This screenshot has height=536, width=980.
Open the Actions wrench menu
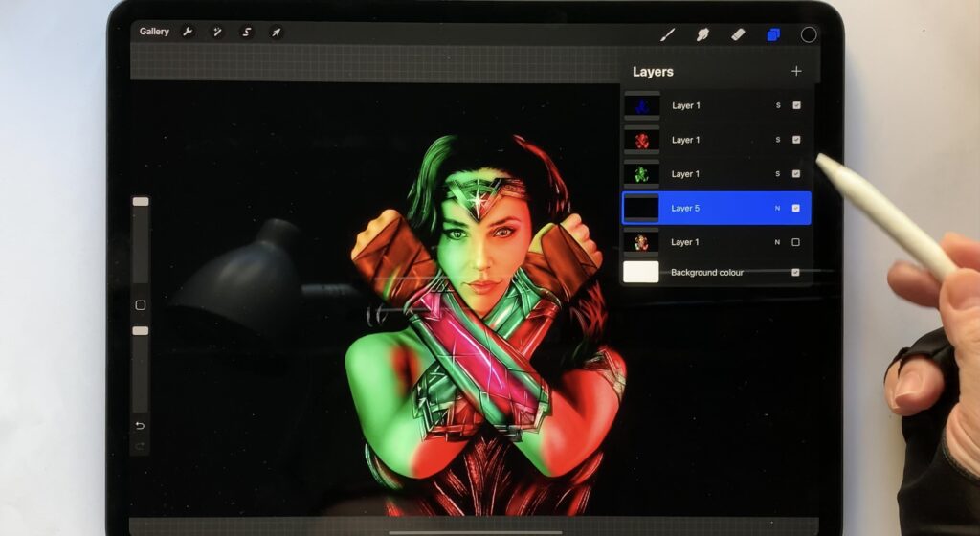(189, 33)
